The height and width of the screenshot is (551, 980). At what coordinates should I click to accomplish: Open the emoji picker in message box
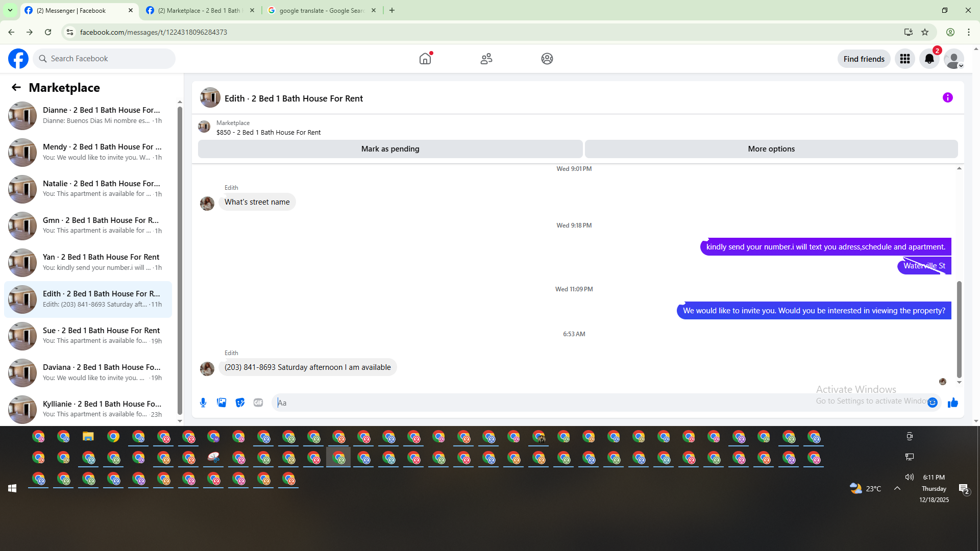coord(933,403)
